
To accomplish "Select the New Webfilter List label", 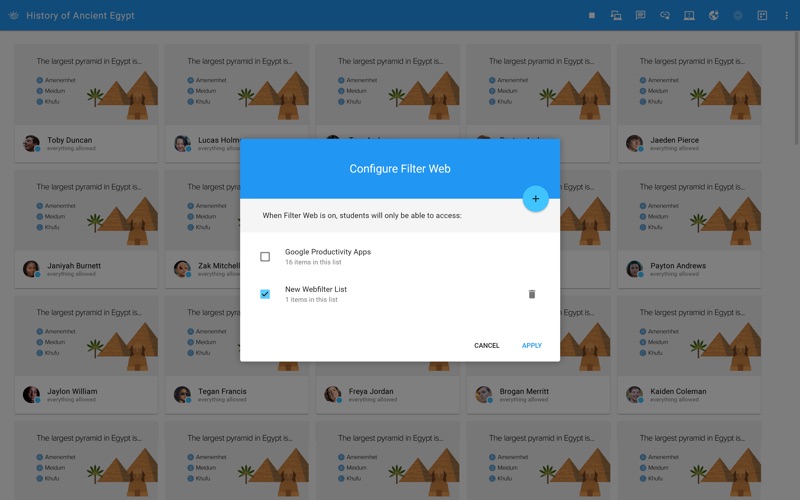I will click(x=316, y=289).
